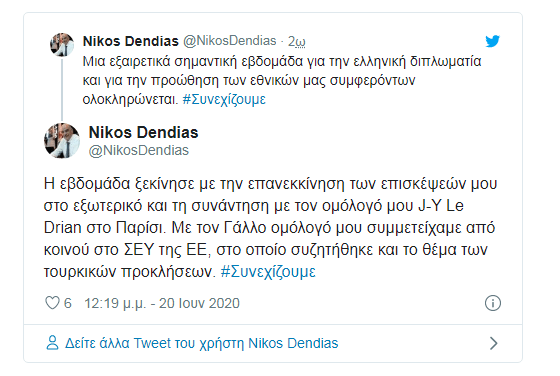Click the bold Nikos Dendias name in parent tweet
Image resolution: width=560 pixels, height=376 pixels.
pyautogui.click(x=131, y=41)
